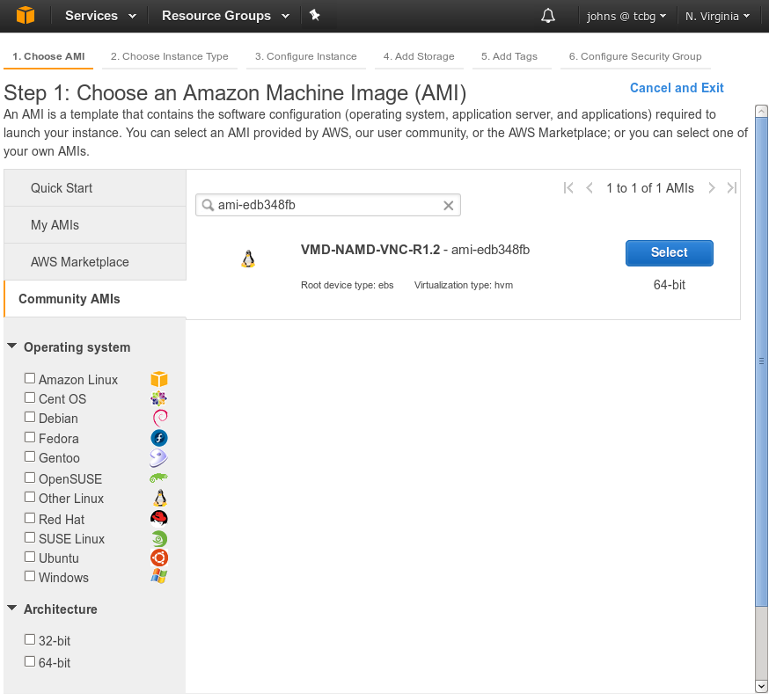Click the pushpin shortcut icon
The width and height of the screenshot is (769, 700).
coord(315,16)
